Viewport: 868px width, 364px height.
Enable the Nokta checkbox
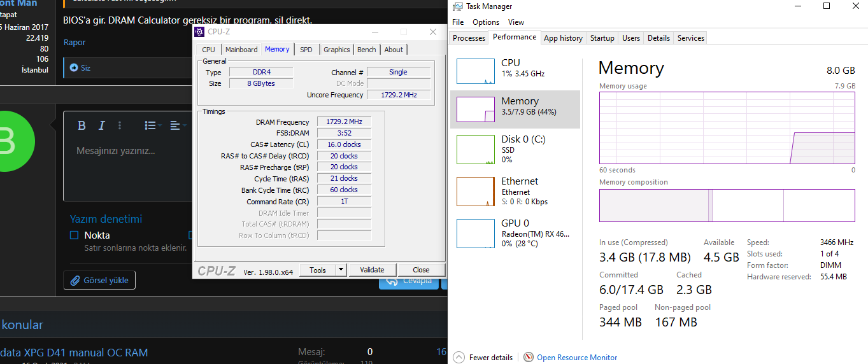[x=74, y=235]
